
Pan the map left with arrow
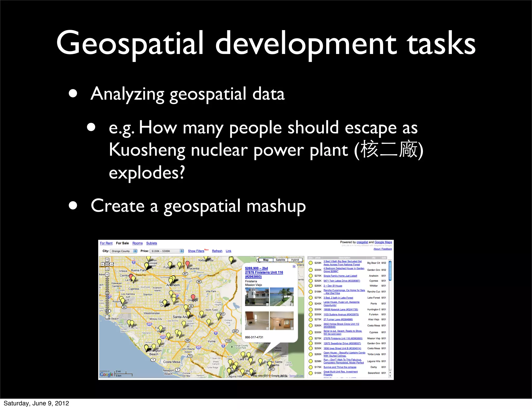pos(103,264)
